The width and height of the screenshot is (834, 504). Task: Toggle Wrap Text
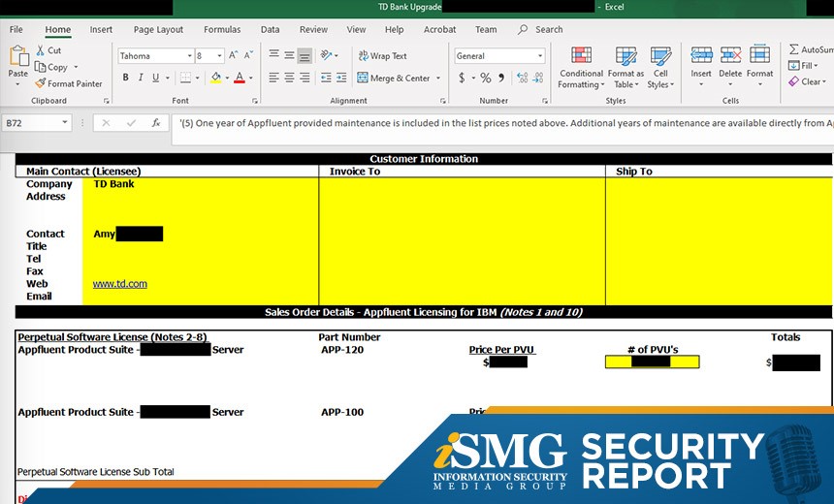(382, 56)
